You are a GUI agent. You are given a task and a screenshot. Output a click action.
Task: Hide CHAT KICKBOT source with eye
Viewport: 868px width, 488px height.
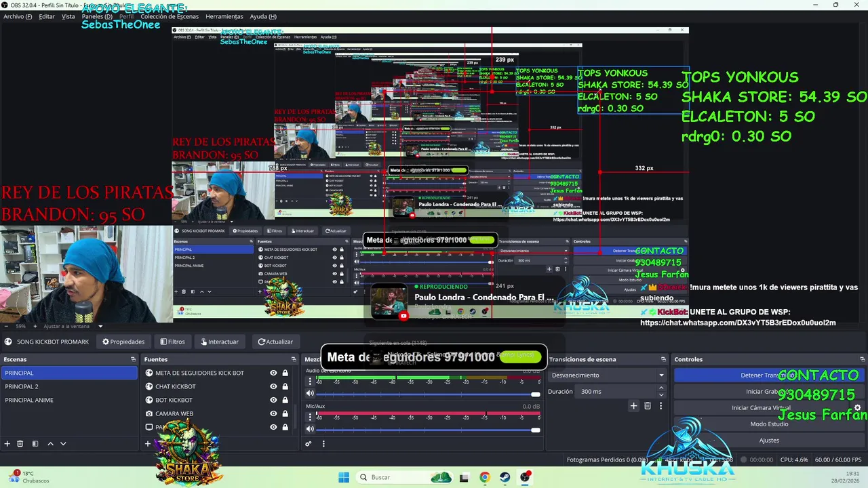click(273, 386)
